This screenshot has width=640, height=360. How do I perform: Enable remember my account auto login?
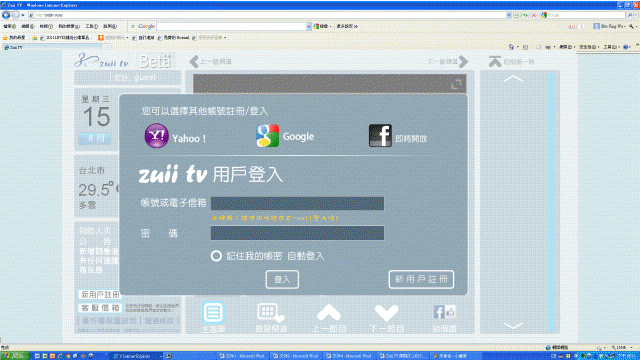(x=216, y=256)
